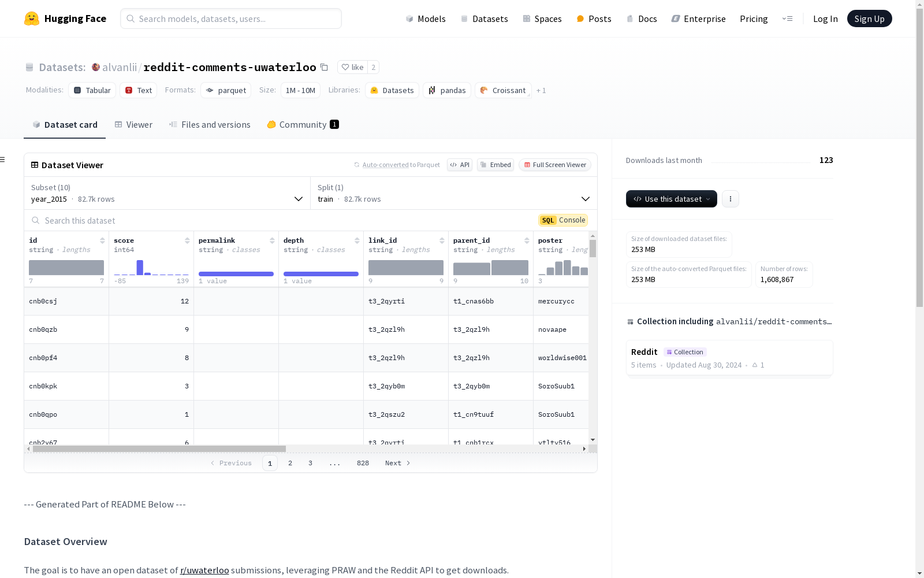Click the search models input field

coord(231,18)
